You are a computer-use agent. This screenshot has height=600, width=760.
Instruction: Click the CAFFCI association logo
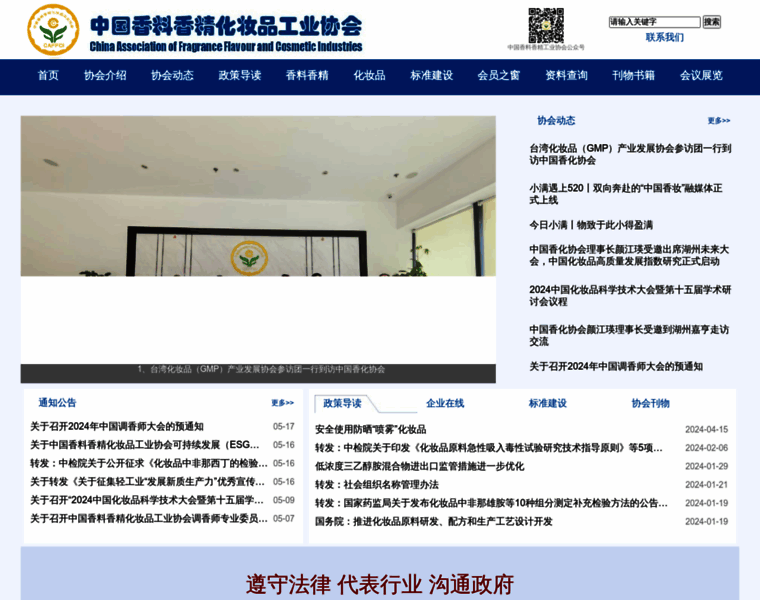pos(53,30)
